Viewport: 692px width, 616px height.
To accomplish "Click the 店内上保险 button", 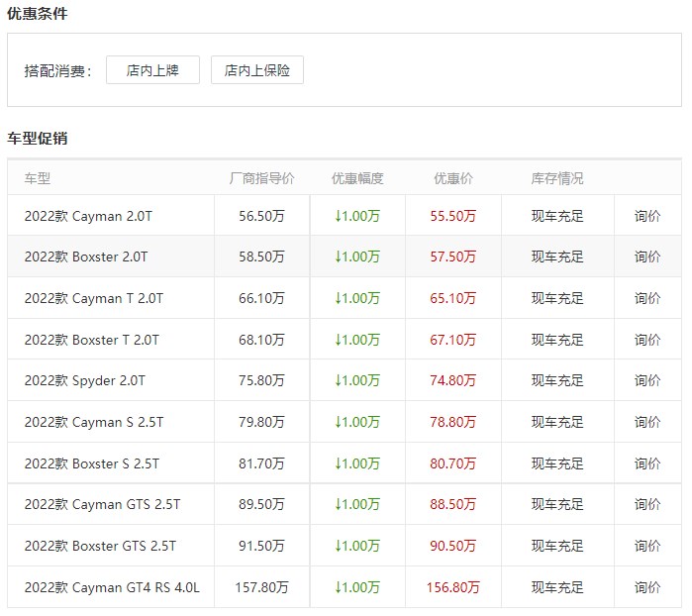I will click(x=256, y=69).
